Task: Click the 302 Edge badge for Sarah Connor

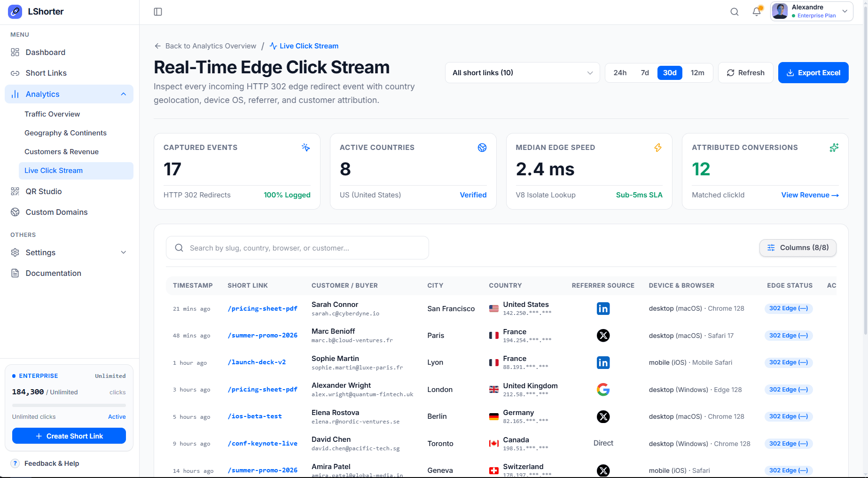Action: pyautogui.click(x=789, y=308)
